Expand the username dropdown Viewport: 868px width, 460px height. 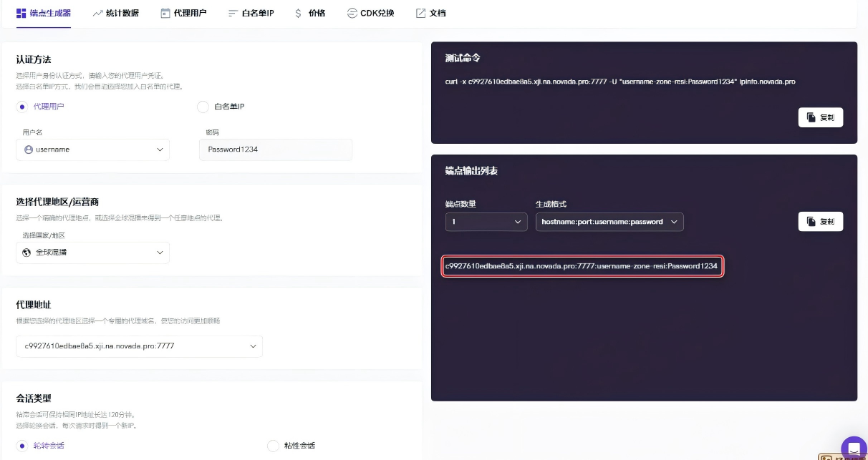coord(92,150)
